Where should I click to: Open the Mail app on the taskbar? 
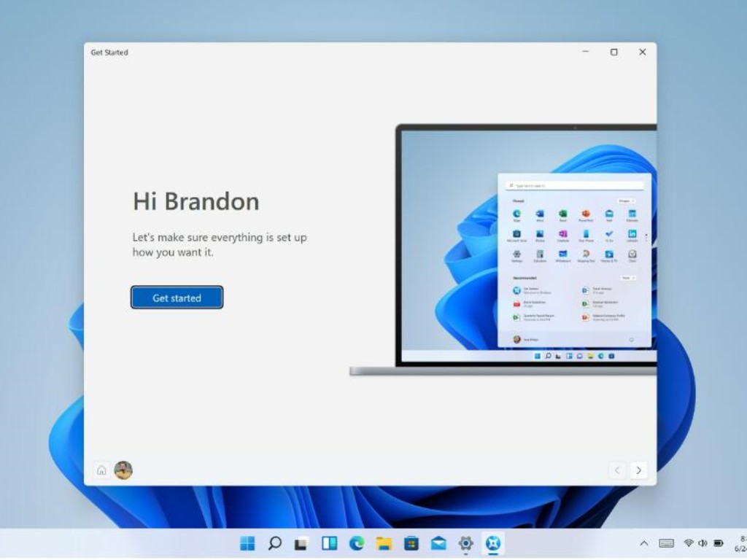pyautogui.click(x=438, y=543)
